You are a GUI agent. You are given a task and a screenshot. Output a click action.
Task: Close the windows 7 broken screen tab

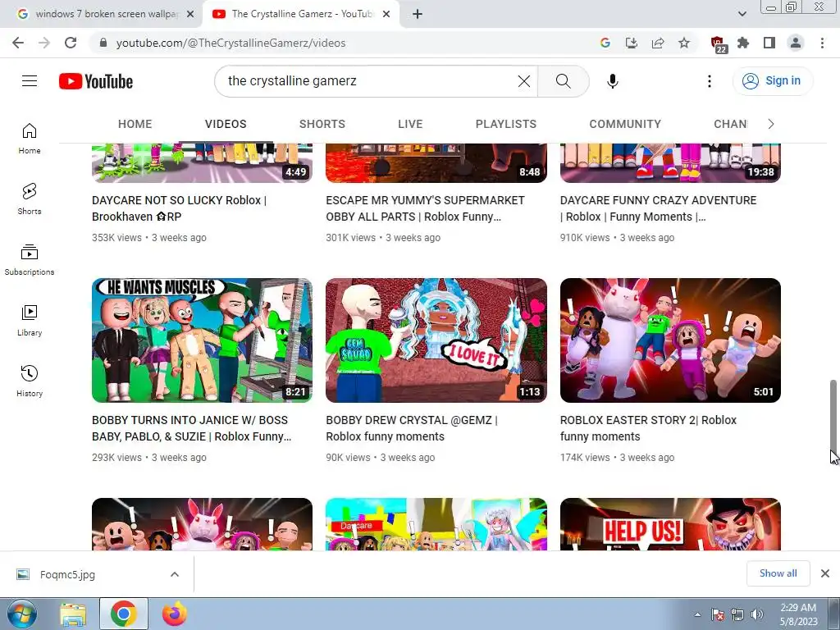190,14
